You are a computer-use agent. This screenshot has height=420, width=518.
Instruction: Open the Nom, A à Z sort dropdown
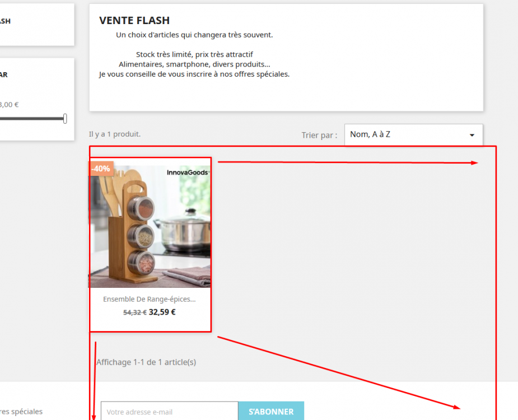click(x=414, y=134)
